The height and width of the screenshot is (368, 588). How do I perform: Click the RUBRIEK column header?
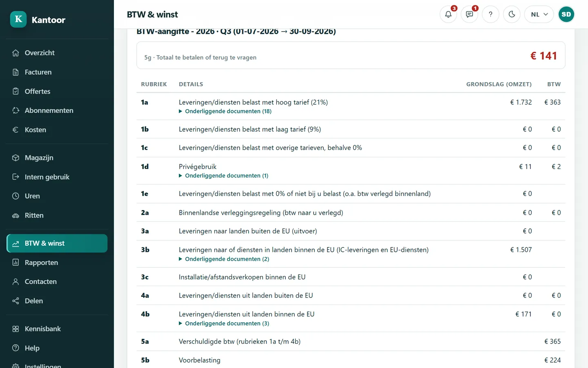(154, 84)
